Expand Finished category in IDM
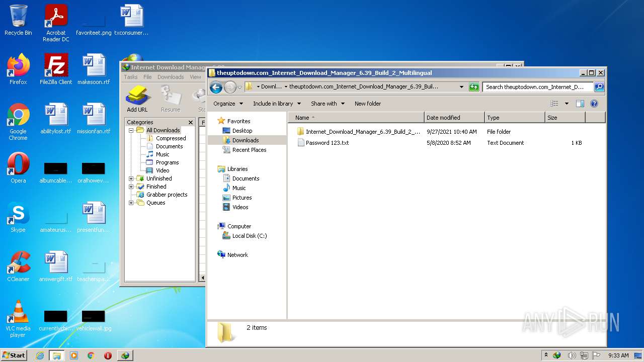Image resolution: width=644 pixels, height=362 pixels. (131, 187)
